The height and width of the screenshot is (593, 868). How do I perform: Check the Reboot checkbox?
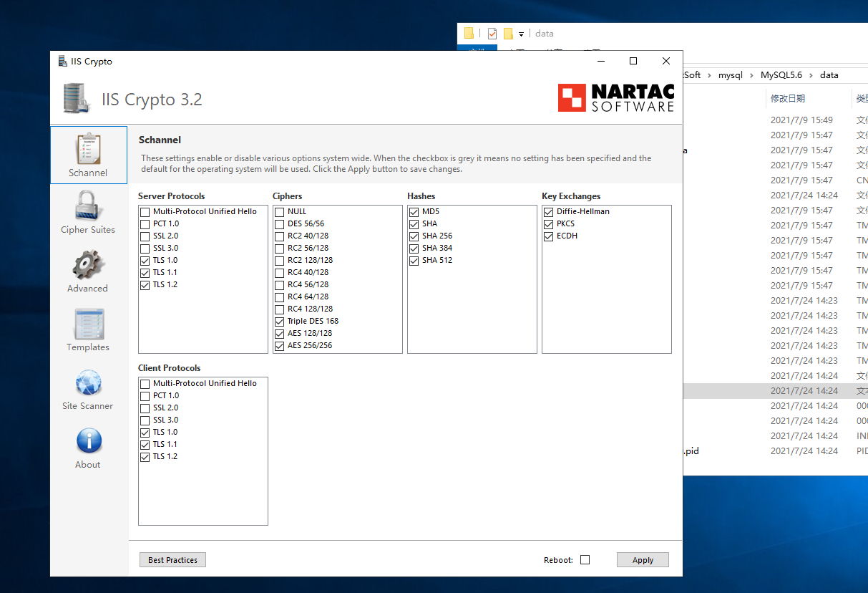[x=585, y=560]
